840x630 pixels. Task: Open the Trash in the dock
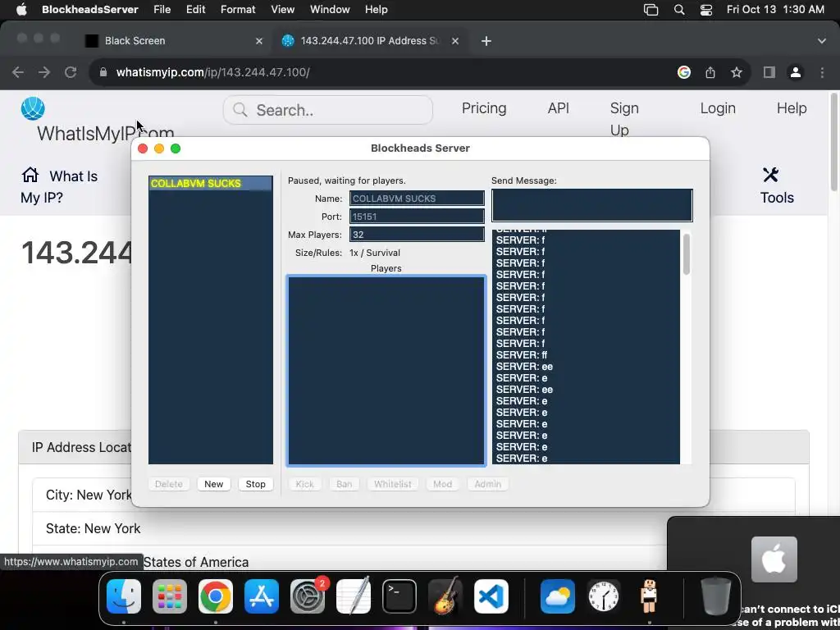[715, 596]
